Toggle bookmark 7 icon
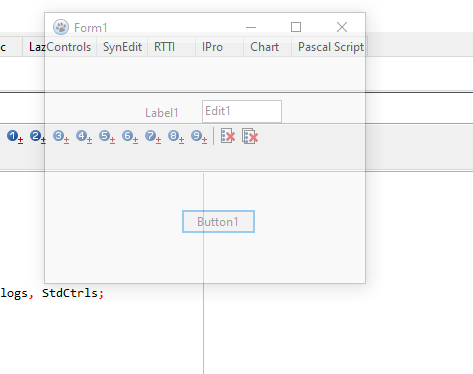Screen dimensions: 473x374 (x=153, y=137)
